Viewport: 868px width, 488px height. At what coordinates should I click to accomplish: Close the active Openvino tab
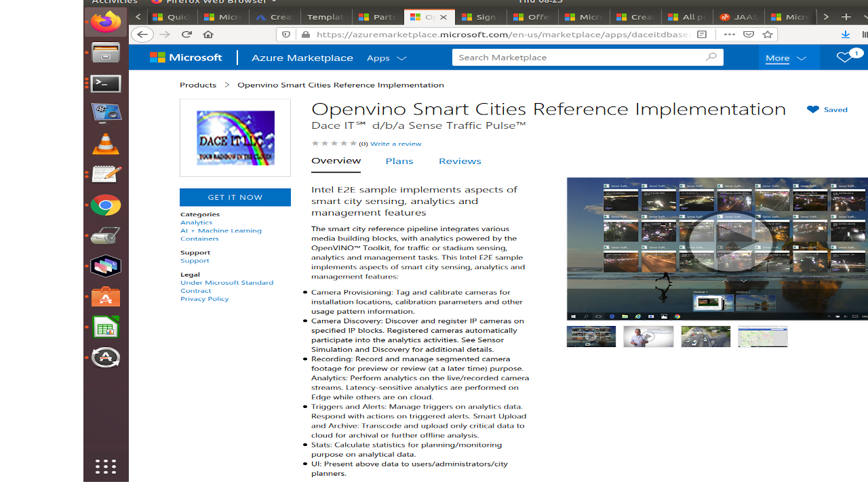pos(443,17)
